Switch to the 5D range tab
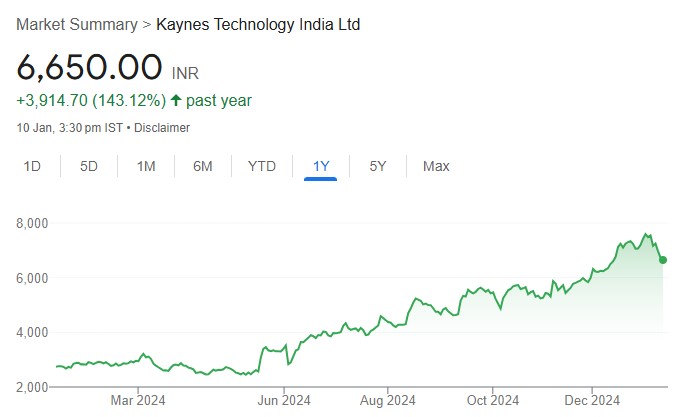The image size is (679, 417). point(89,166)
